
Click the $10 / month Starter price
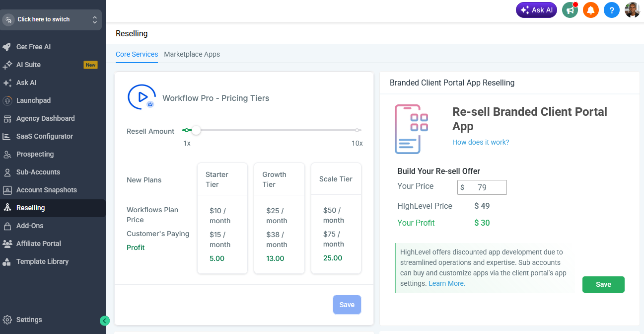pyautogui.click(x=220, y=216)
